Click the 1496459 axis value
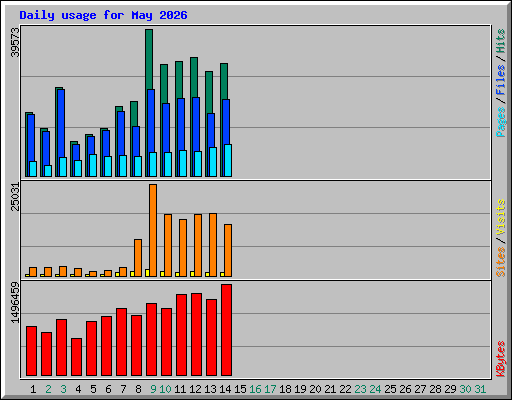The height and width of the screenshot is (400, 512). pyautogui.click(x=15, y=303)
